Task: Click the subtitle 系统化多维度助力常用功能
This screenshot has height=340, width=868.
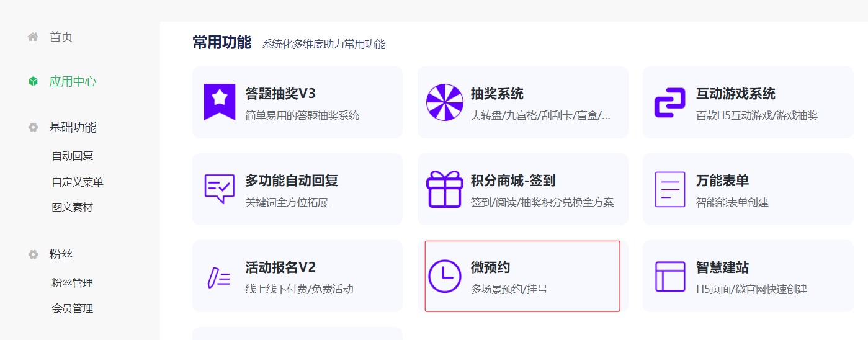Action: coord(323,44)
